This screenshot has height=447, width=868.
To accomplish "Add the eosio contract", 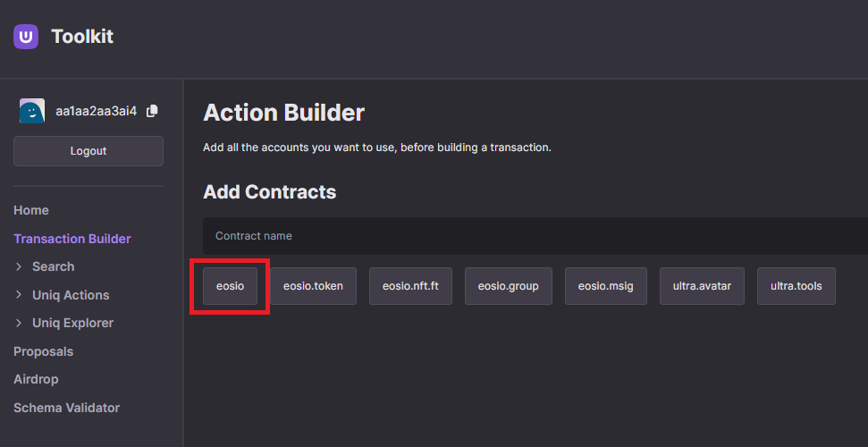I will (x=231, y=286).
